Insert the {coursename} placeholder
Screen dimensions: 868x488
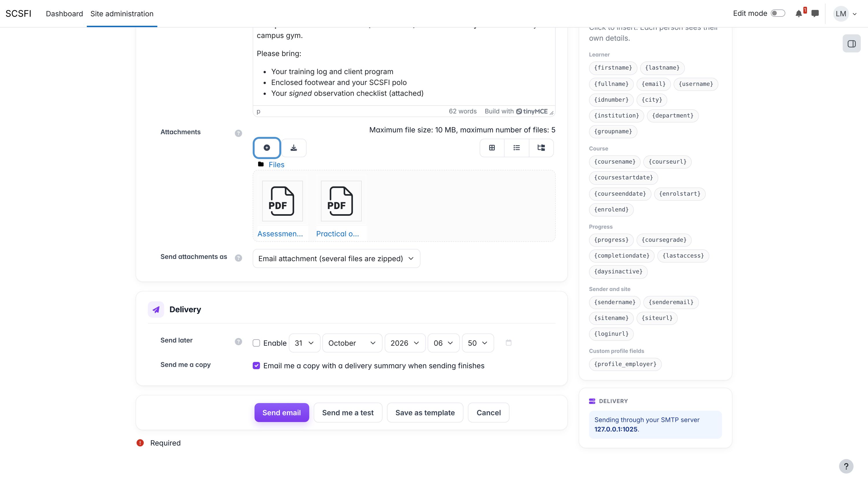[615, 162]
